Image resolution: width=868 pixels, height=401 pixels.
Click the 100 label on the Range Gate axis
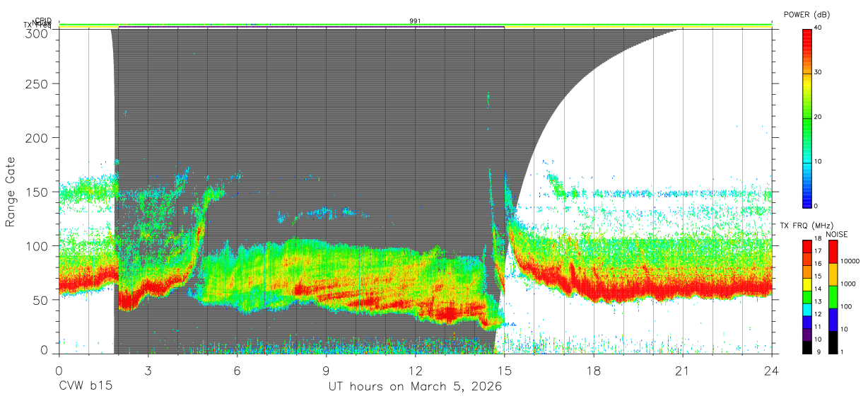[38, 245]
